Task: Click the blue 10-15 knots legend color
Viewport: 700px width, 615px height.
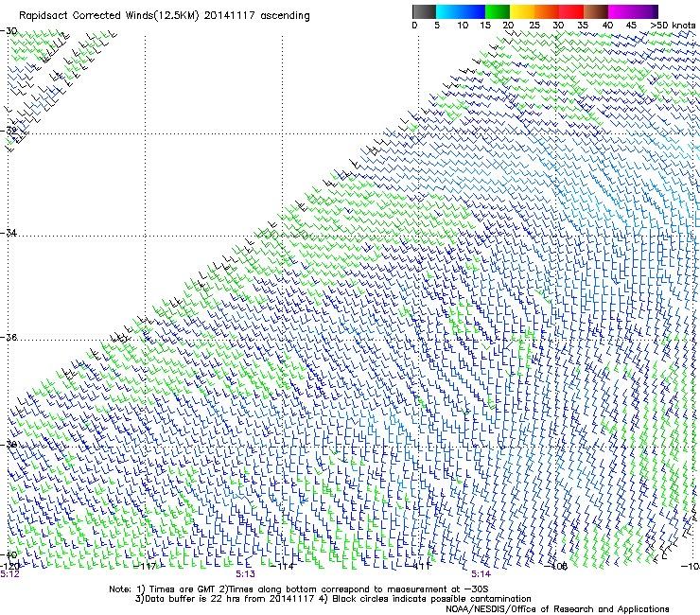Action: coord(473,11)
